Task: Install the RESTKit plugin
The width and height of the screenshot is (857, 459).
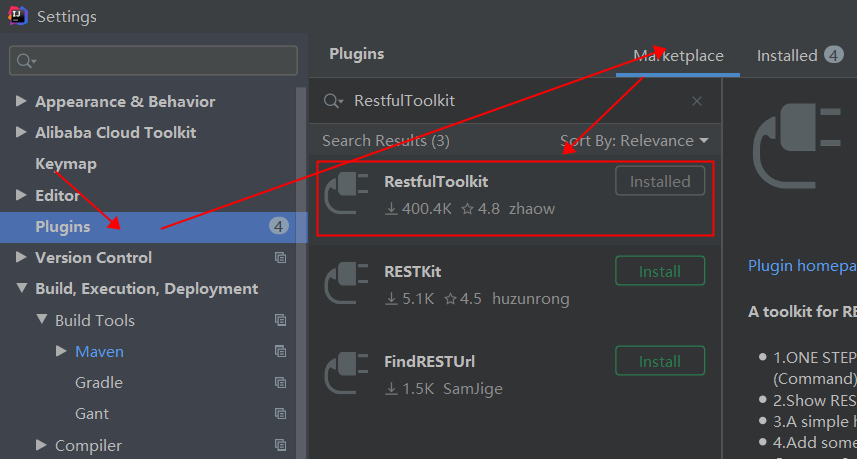Action: (x=660, y=271)
